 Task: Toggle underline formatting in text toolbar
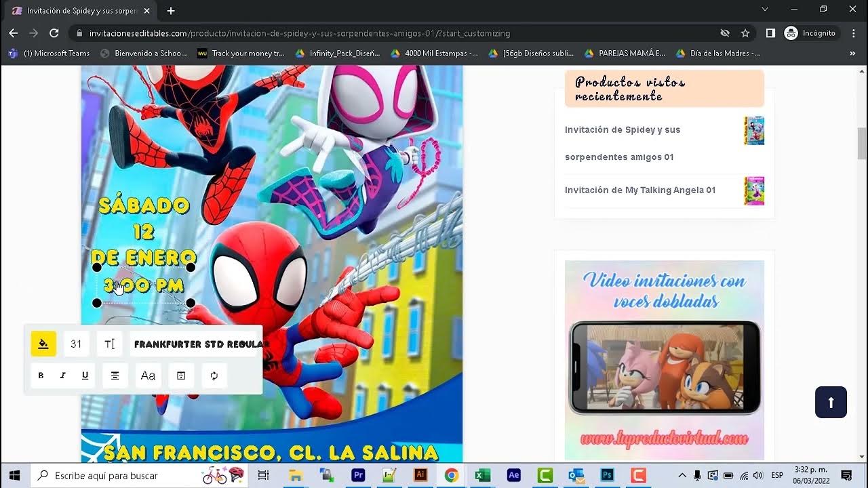tap(85, 375)
